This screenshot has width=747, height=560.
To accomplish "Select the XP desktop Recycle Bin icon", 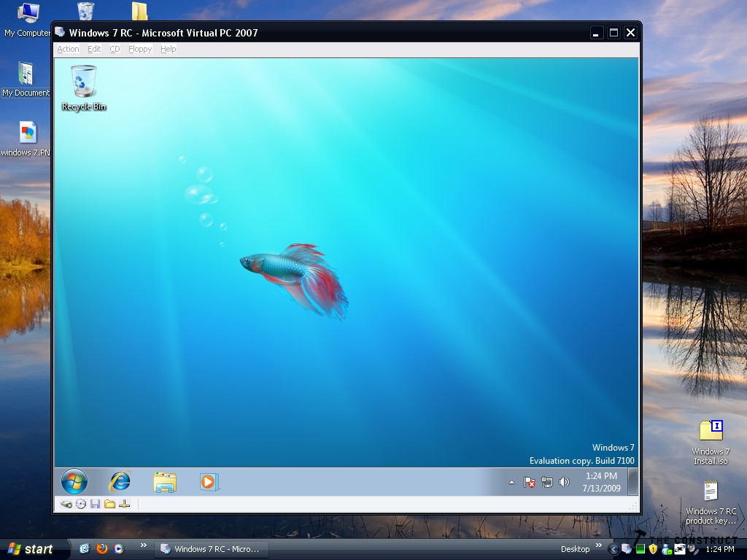I will (85, 11).
